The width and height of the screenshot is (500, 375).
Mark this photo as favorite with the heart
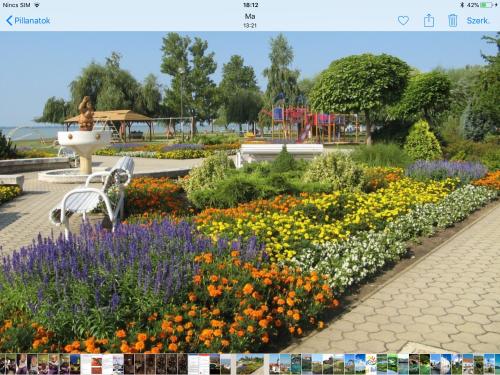403,21
